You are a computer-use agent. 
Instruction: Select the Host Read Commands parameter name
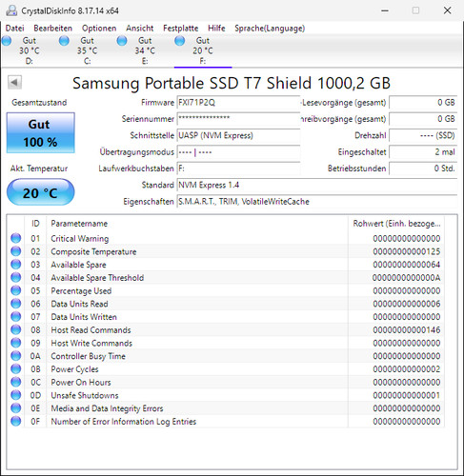[x=91, y=330]
